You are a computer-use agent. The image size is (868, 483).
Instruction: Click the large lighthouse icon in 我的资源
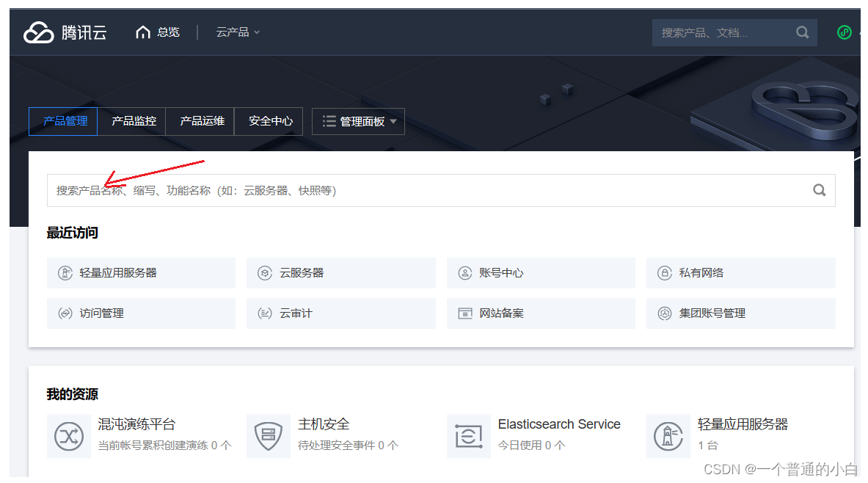tap(668, 437)
